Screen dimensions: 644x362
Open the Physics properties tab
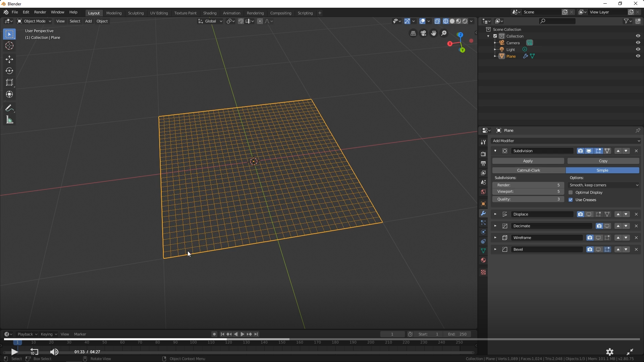[x=483, y=232]
